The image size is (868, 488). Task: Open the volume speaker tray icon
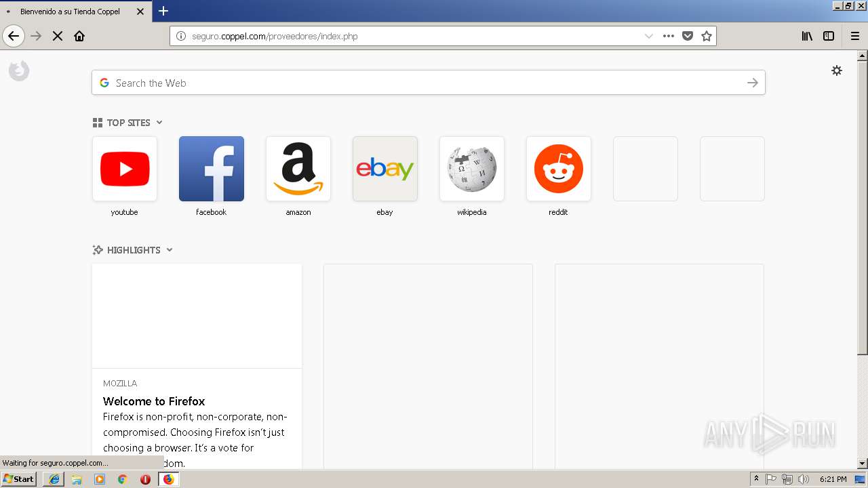[x=804, y=479]
